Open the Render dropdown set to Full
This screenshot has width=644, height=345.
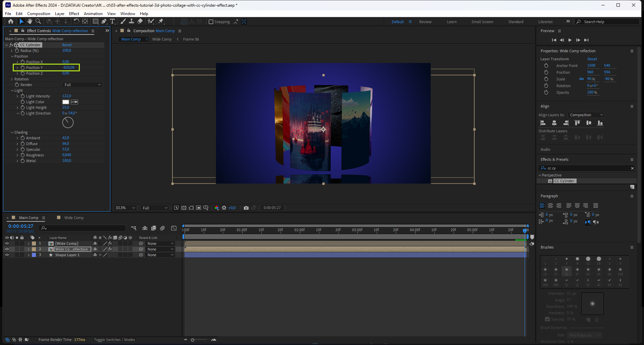click(x=83, y=85)
